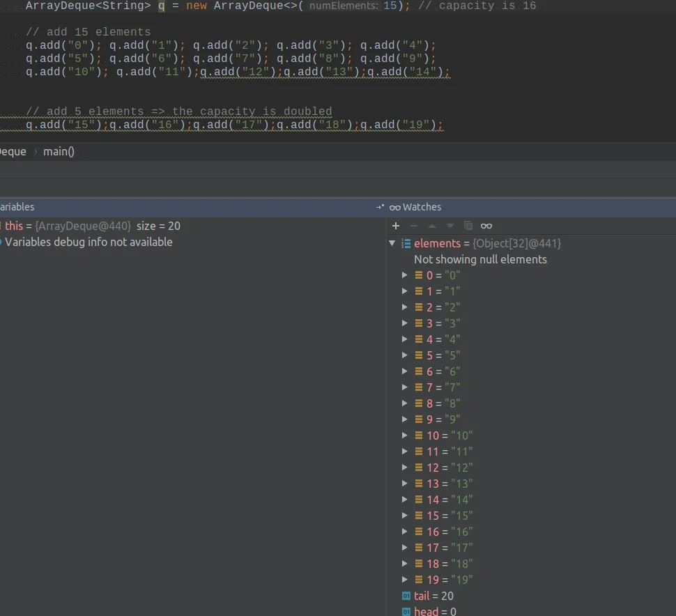
Task: Expand array entry 9 = "9"
Action: tap(404, 419)
